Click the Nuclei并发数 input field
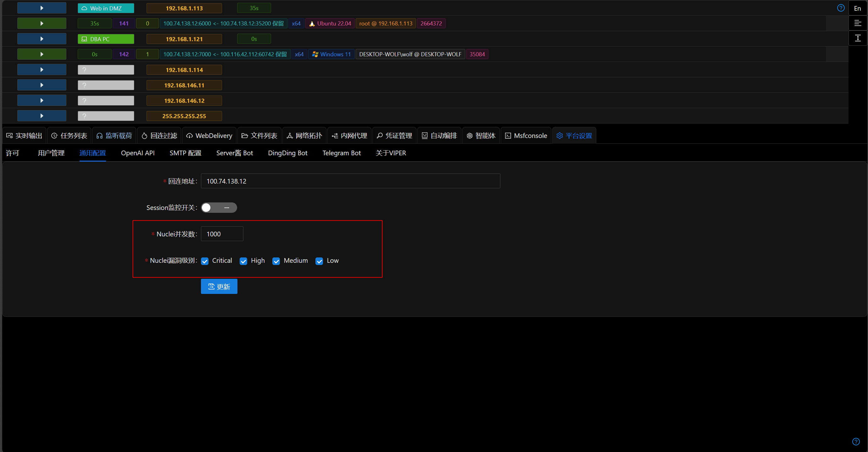This screenshot has height=452, width=868. coord(222,234)
